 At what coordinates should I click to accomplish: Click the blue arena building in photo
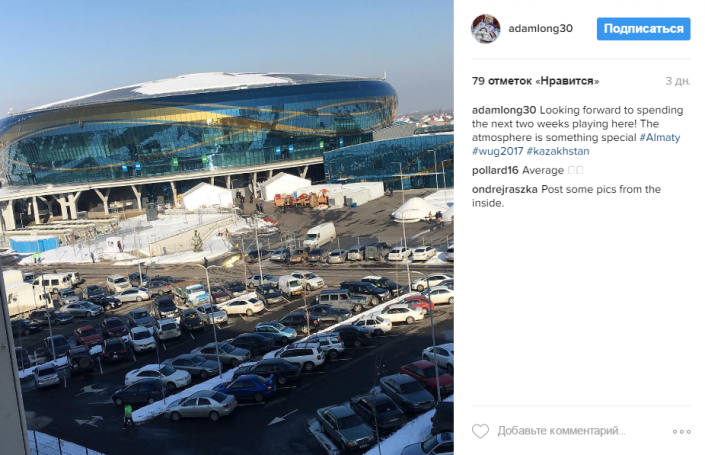pyautogui.click(x=200, y=128)
